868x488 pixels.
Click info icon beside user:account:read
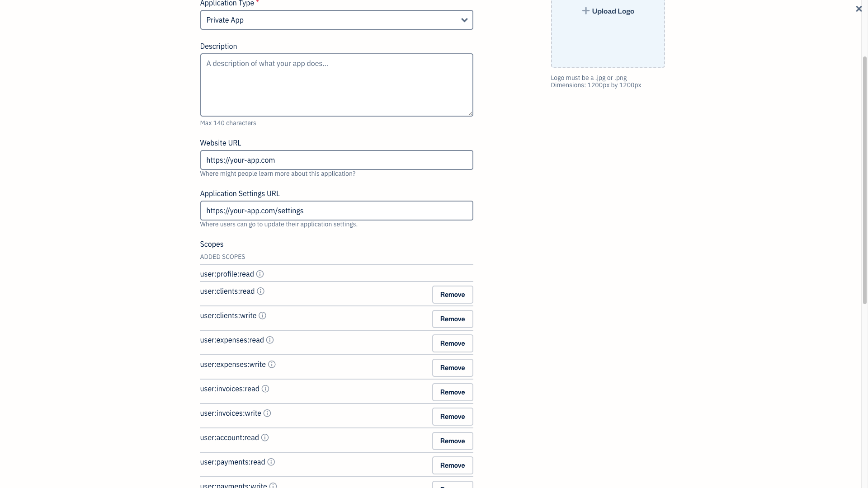(x=265, y=437)
